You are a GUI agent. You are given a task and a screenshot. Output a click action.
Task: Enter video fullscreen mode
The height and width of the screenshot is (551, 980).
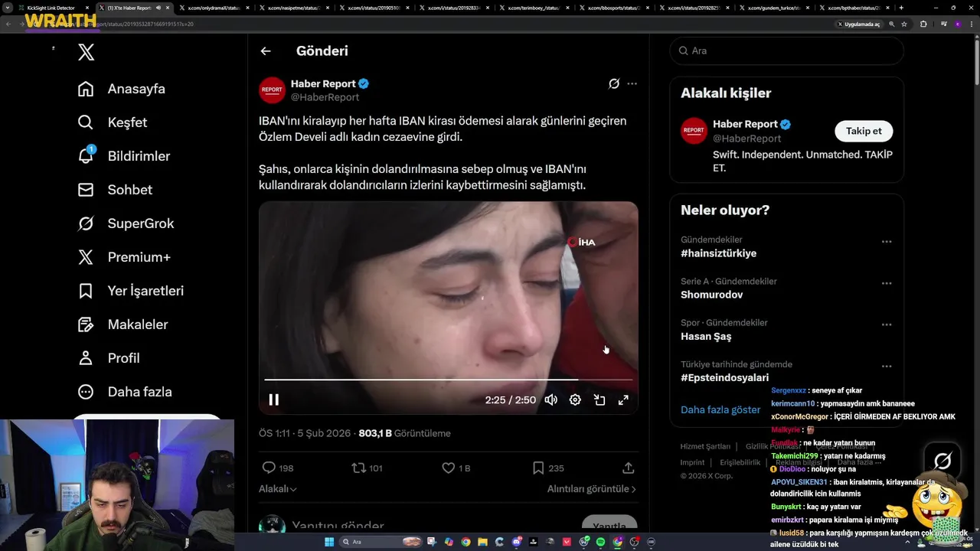click(623, 399)
